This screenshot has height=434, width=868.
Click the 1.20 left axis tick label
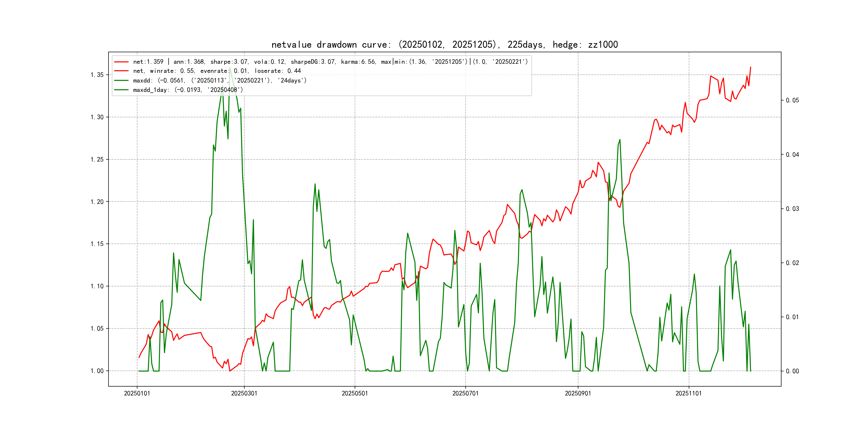click(97, 202)
